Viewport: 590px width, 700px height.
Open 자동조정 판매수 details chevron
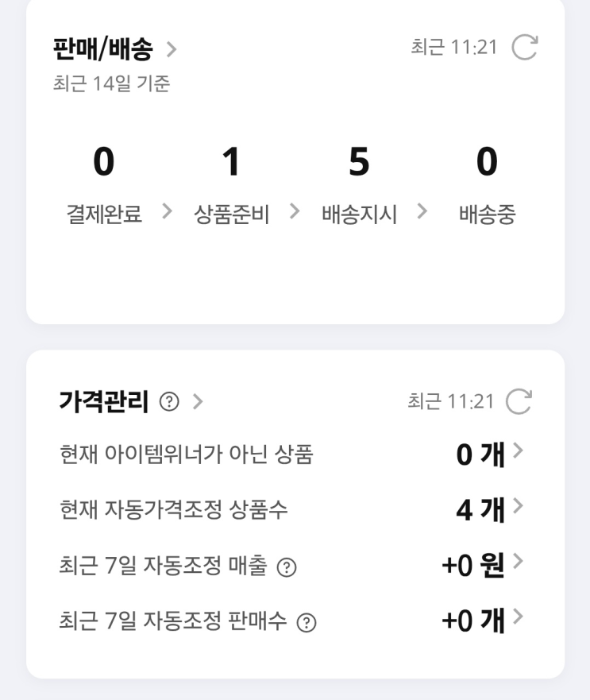click(519, 617)
